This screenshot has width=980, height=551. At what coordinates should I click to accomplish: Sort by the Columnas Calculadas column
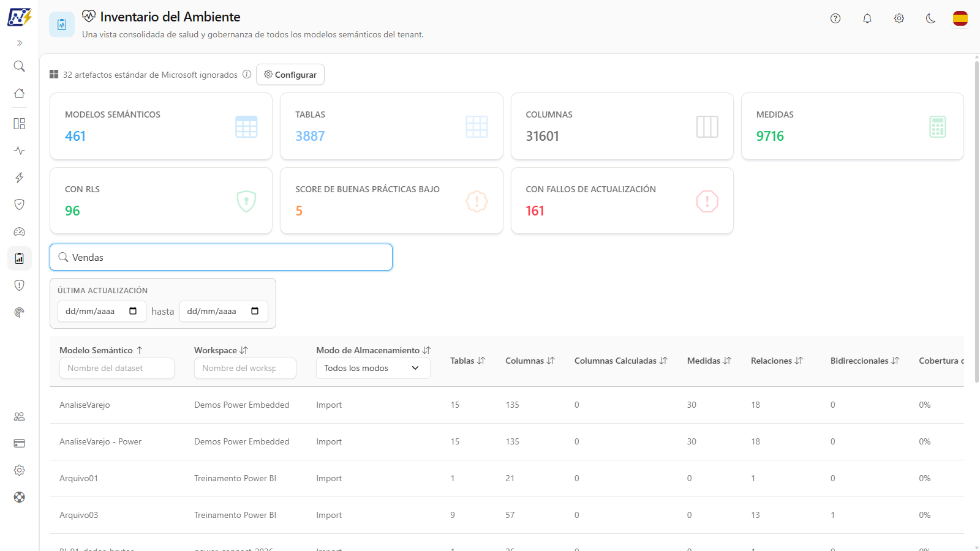(x=621, y=361)
